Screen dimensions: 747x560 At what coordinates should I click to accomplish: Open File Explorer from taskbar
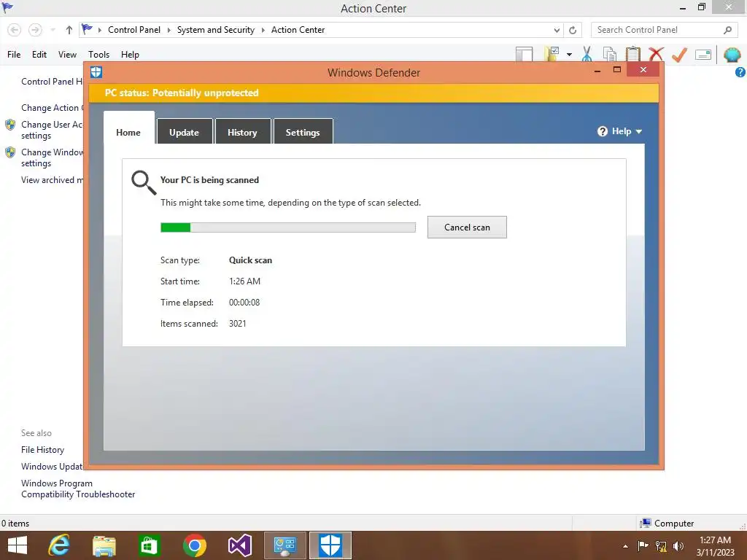(104, 545)
